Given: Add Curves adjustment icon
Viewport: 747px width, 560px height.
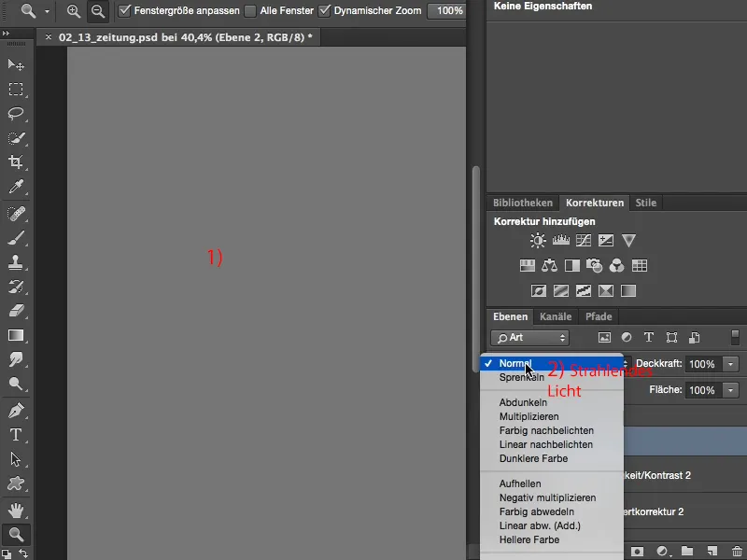Looking at the screenshot, I should [x=583, y=241].
